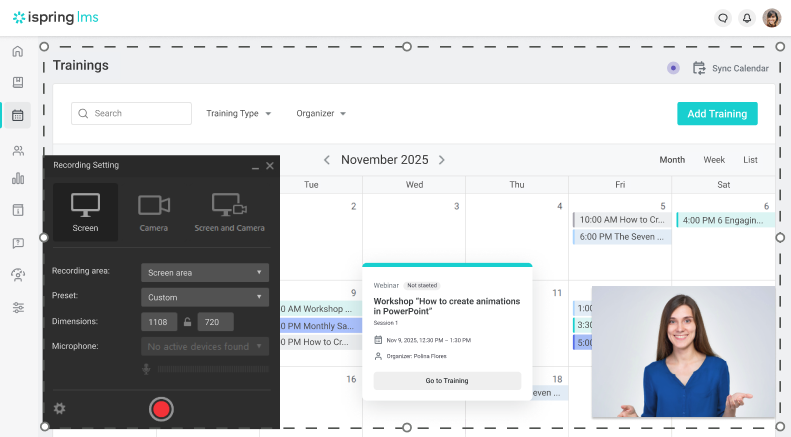
Task: Open the AM Workshop event on 9th
Action: point(321,309)
